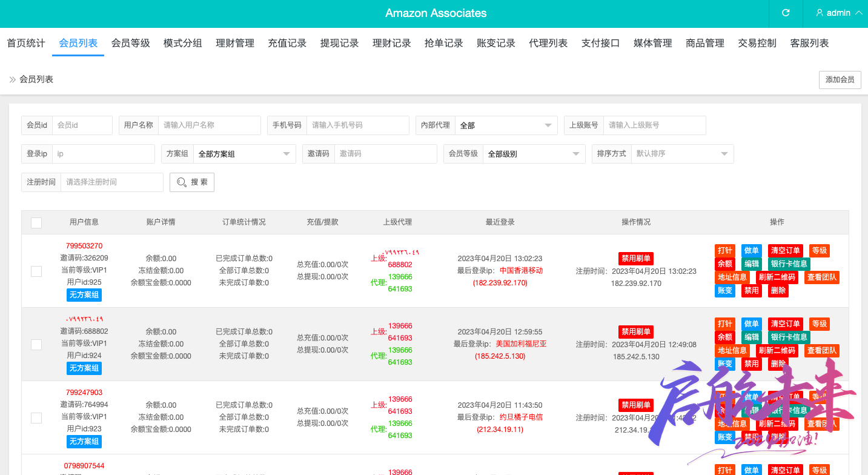Click the search magnifier button
The height and width of the screenshot is (475, 868).
192,182
